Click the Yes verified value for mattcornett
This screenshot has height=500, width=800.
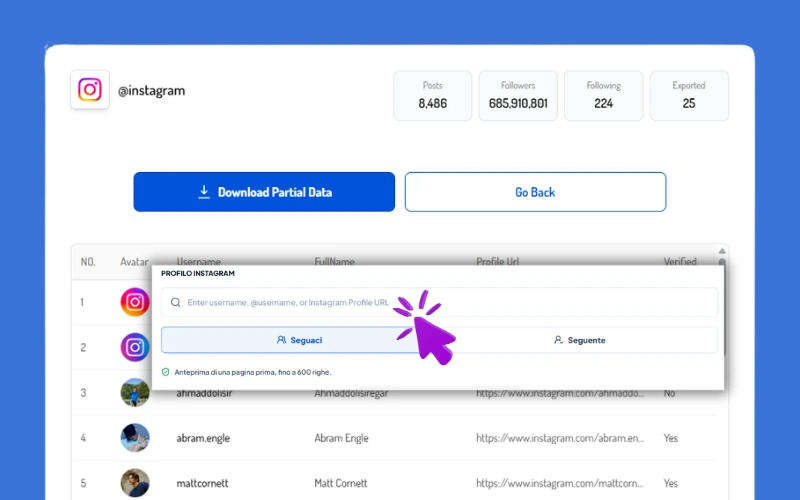pyautogui.click(x=670, y=483)
